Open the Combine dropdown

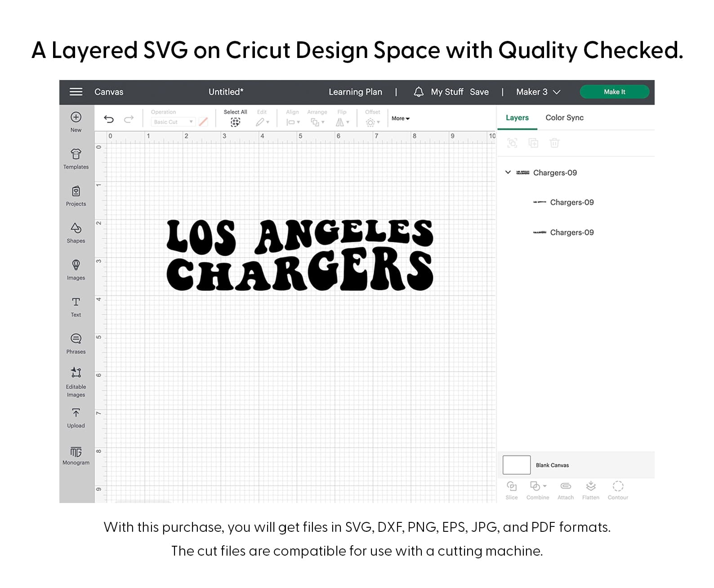(x=538, y=490)
